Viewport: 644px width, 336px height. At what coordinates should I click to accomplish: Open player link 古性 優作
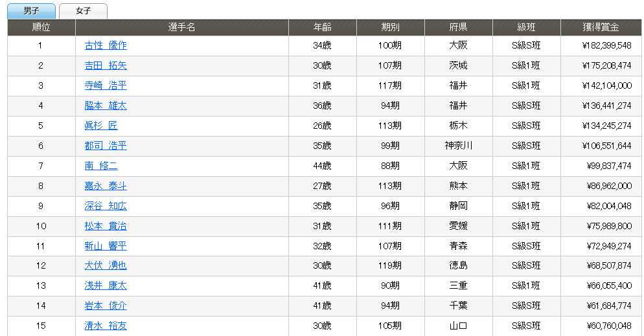(106, 45)
